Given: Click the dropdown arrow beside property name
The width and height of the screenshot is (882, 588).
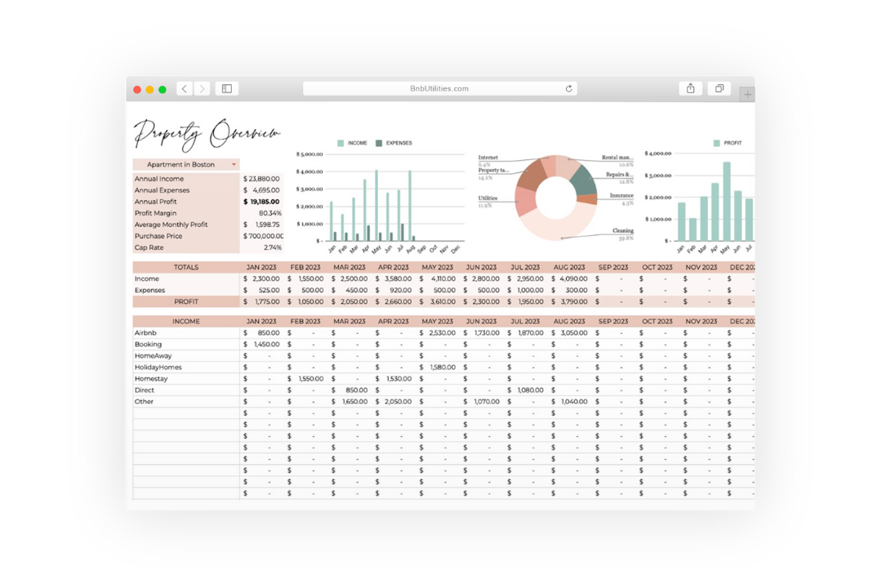Looking at the screenshot, I should tap(234, 164).
